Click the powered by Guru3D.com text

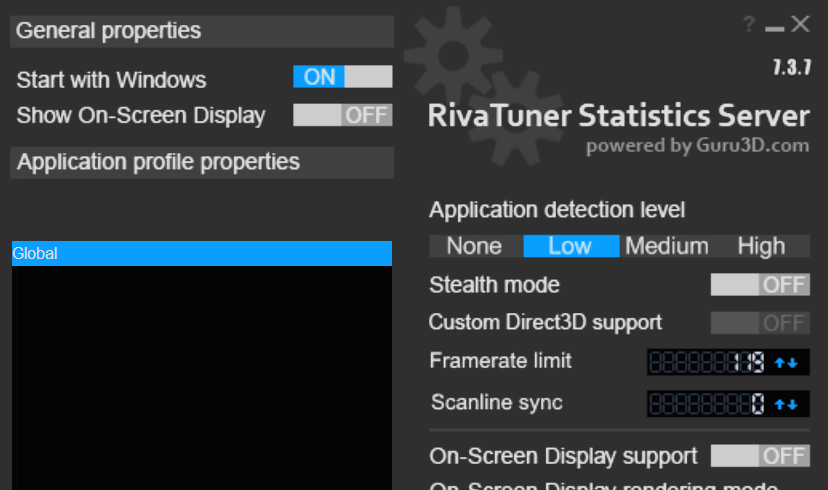697,145
